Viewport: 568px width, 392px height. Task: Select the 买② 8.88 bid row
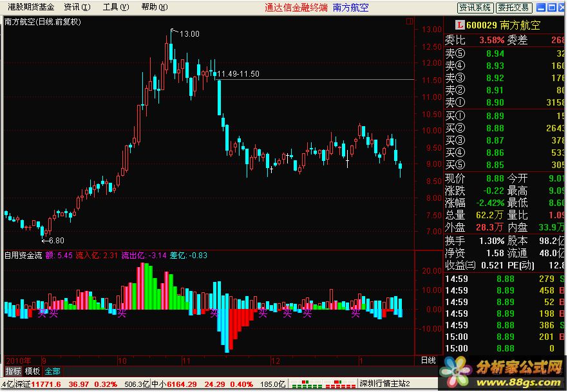[x=504, y=128]
